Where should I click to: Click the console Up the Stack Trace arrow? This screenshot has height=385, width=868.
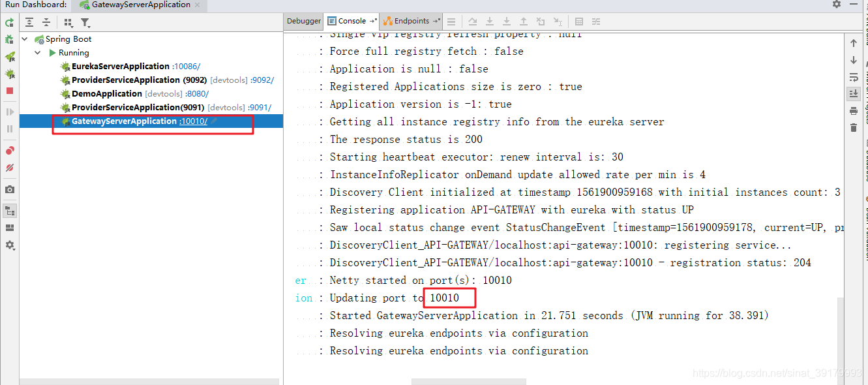854,43
